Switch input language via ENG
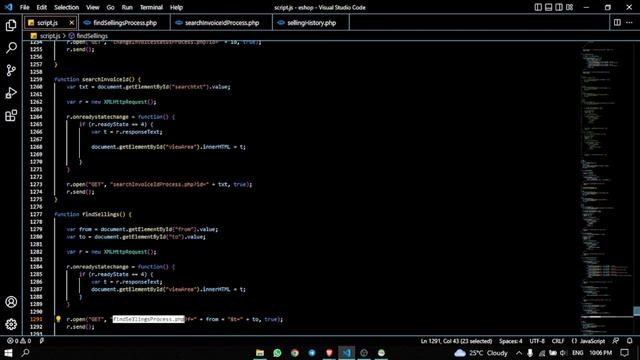The image size is (640, 360). (x=578, y=353)
